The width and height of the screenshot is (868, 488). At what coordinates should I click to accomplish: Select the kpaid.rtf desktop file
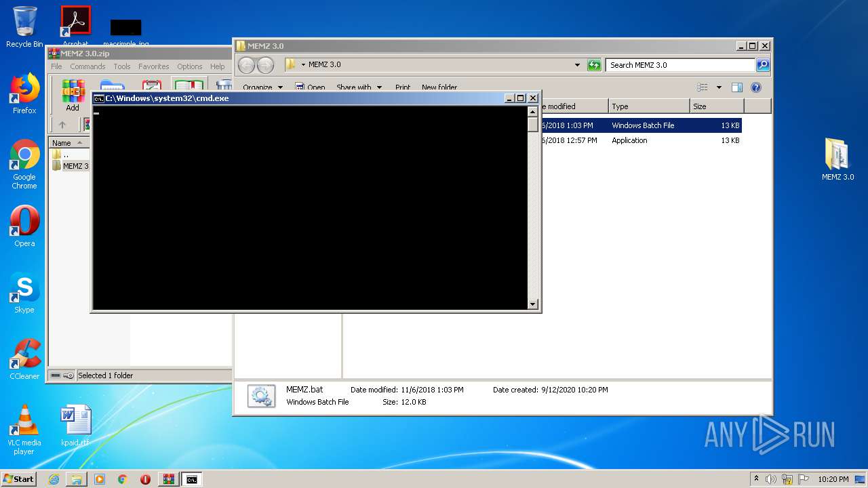point(75,426)
